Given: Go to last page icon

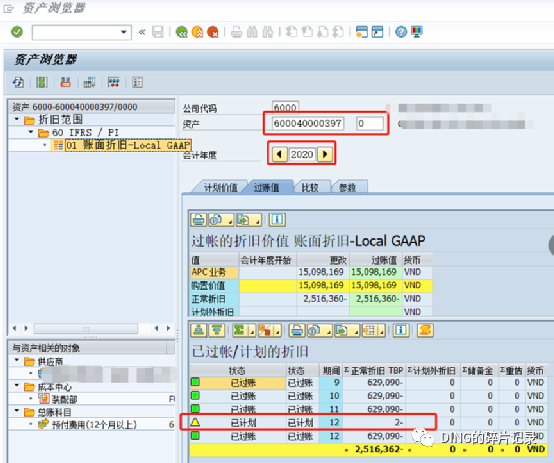Looking at the screenshot, I should [x=338, y=32].
